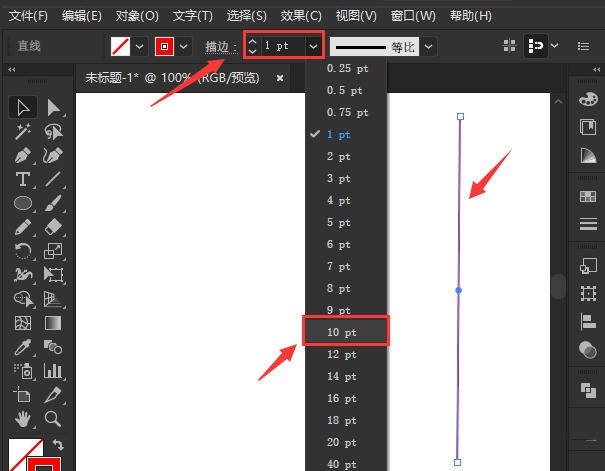
Task: Click the stroke weight input field
Action: pyautogui.click(x=284, y=46)
